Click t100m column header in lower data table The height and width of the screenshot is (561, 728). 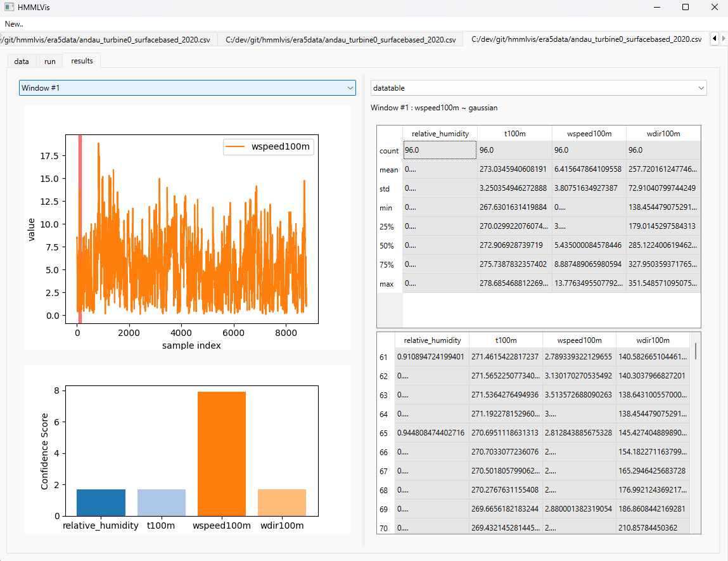505,340
